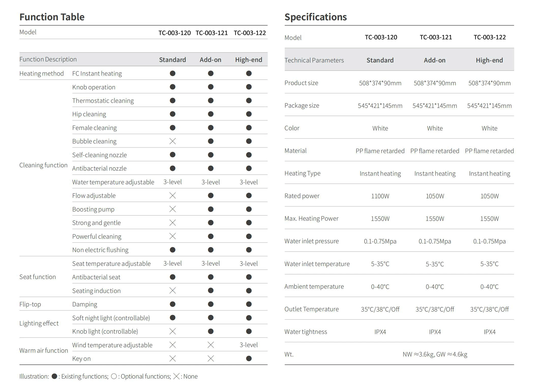
Task: Click the X symbol in the legend
Action: point(176,376)
